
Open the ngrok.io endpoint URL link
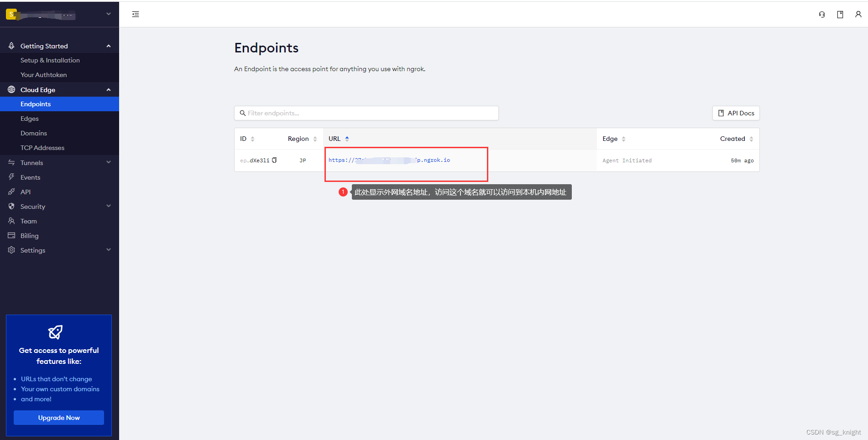pos(389,160)
